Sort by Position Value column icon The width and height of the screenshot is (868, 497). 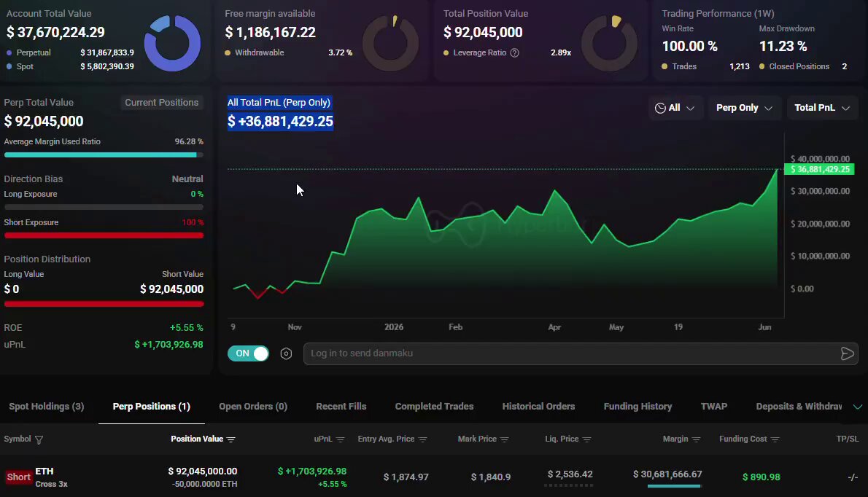230,439
